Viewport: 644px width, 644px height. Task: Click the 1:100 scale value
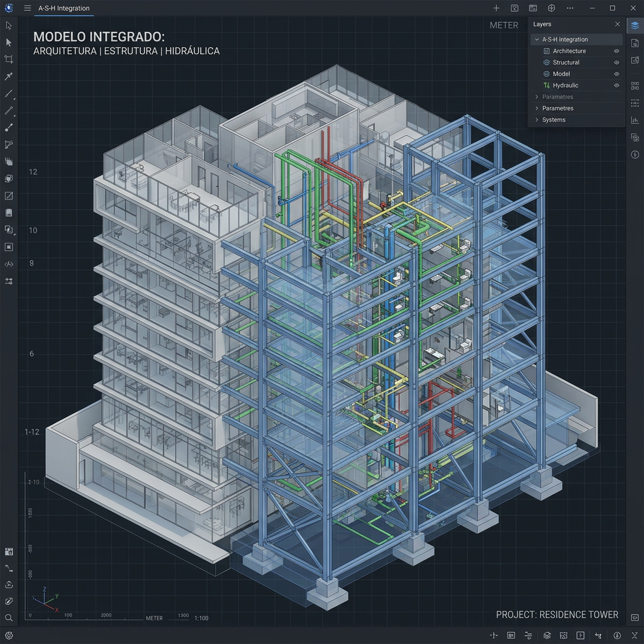point(201,618)
